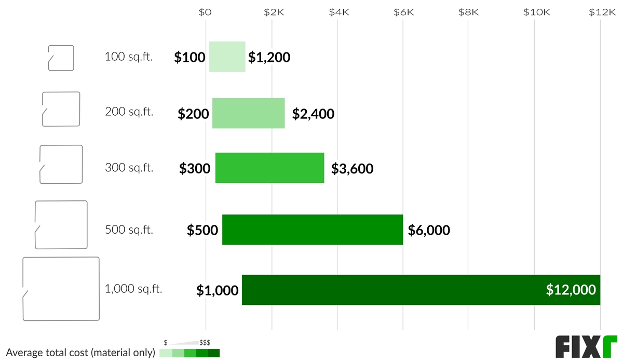Select the 200 sq.ft. cost bar
This screenshot has height=364, width=623.
pyautogui.click(x=248, y=113)
